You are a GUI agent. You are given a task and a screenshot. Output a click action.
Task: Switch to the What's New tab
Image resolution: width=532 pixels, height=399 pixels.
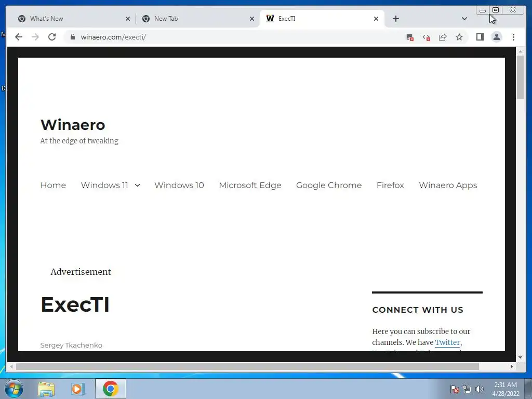[73, 19]
